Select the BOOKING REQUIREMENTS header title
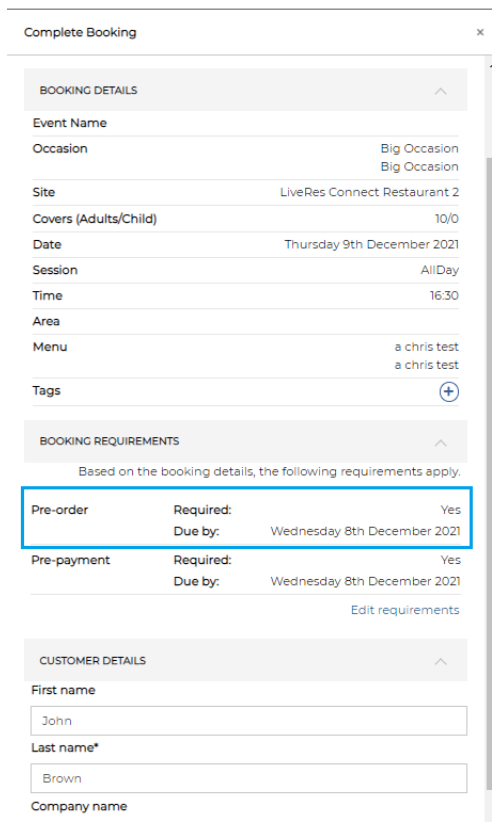501x837 pixels. (x=109, y=441)
